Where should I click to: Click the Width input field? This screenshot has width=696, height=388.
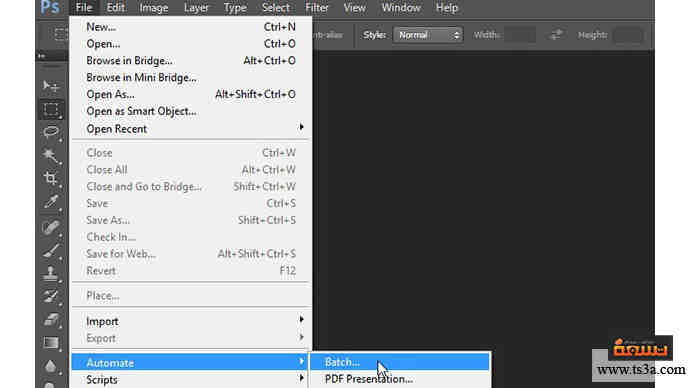coord(520,35)
